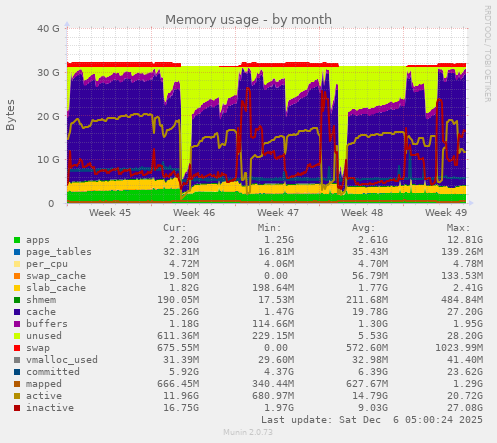Click the '30 G' axis label

point(48,72)
